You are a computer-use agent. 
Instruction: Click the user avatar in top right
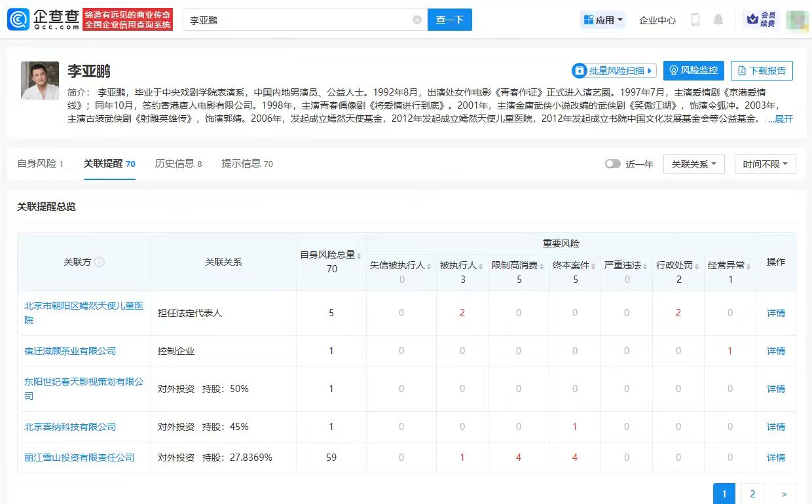(x=797, y=20)
